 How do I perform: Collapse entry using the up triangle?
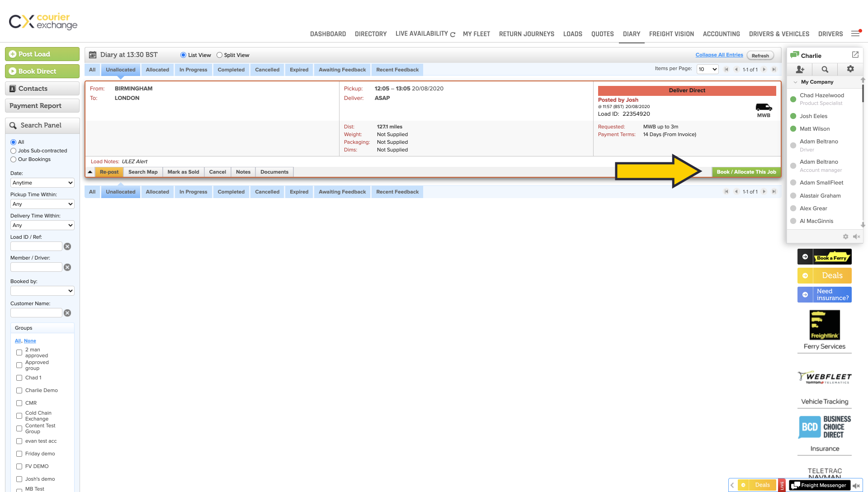[90, 172]
